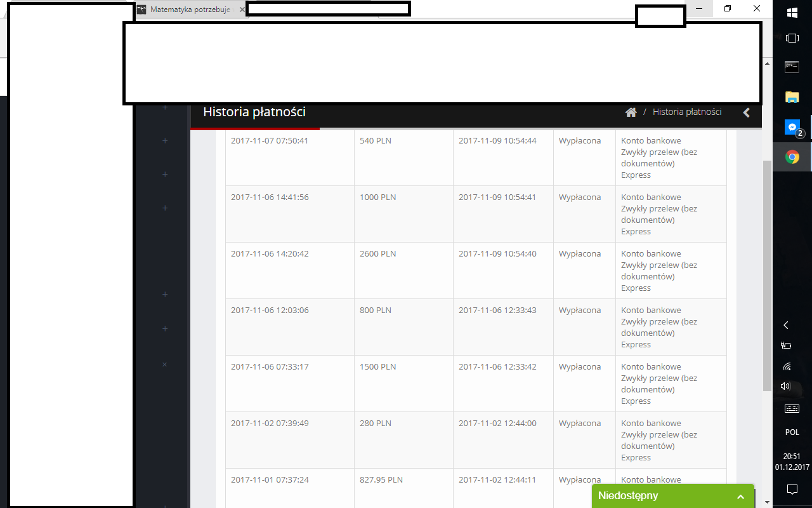Collapse panel using the left chevron in header
Image resolution: width=812 pixels, height=508 pixels.
(x=747, y=112)
